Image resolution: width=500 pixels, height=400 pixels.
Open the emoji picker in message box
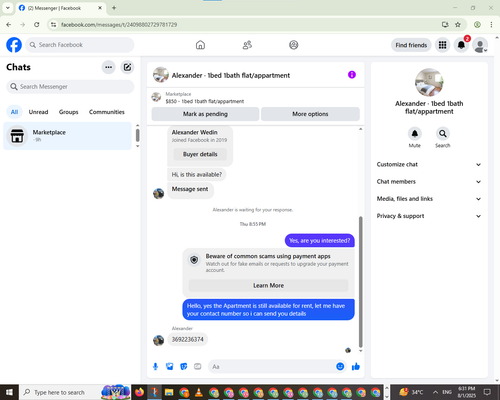coord(340,366)
